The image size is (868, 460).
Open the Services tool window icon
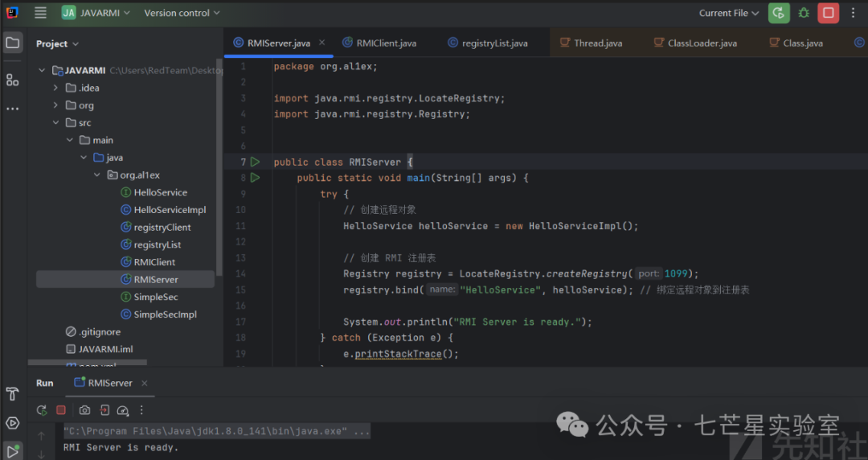click(x=12, y=424)
